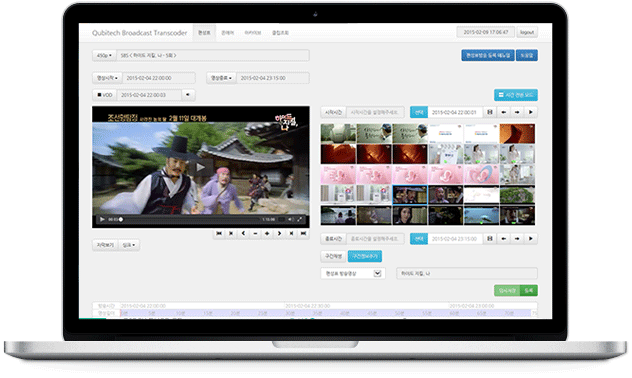632x378 pixels.
Task: Click the right arrow beside 2015-02-04 22:00:01
Action: point(517,112)
